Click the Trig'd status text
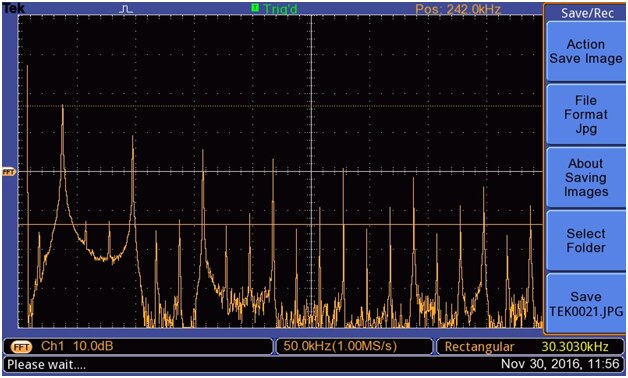The height and width of the screenshot is (378, 628). tap(280, 9)
